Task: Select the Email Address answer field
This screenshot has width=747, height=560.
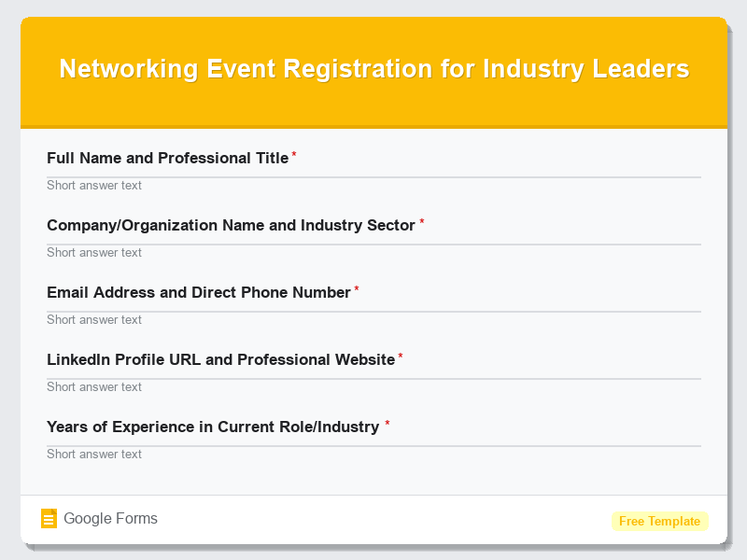Action: (x=373, y=319)
